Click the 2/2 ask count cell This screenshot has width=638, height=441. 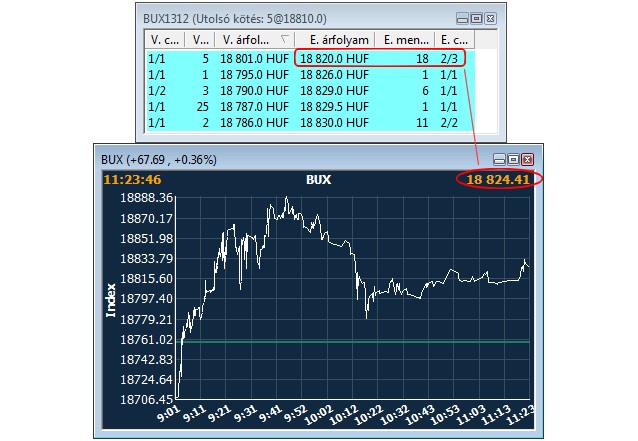click(x=449, y=122)
